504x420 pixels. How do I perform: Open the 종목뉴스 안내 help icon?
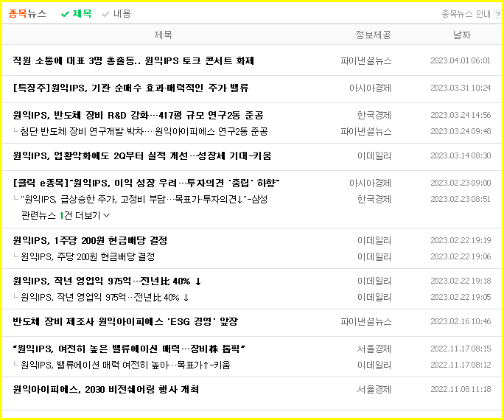(497, 15)
